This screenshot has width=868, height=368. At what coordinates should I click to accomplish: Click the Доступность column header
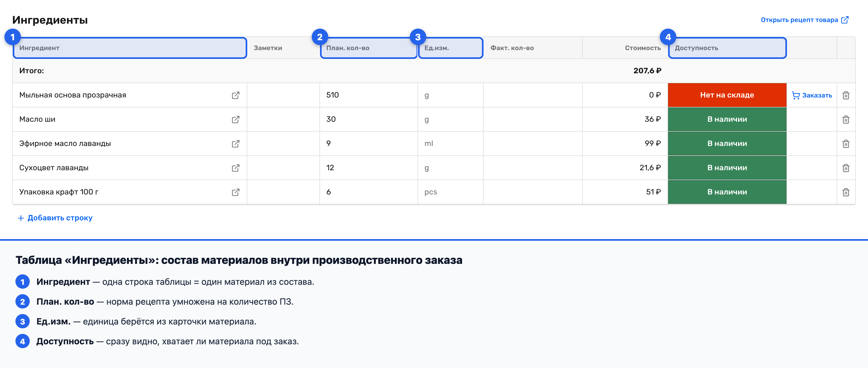pos(728,48)
